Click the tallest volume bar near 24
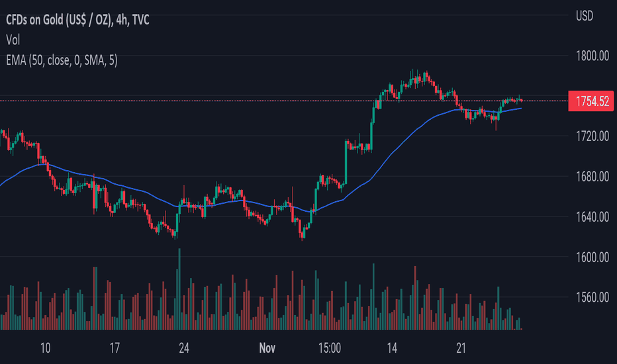Screen dimensions: 617x364 pyautogui.click(x=179, y=289)
